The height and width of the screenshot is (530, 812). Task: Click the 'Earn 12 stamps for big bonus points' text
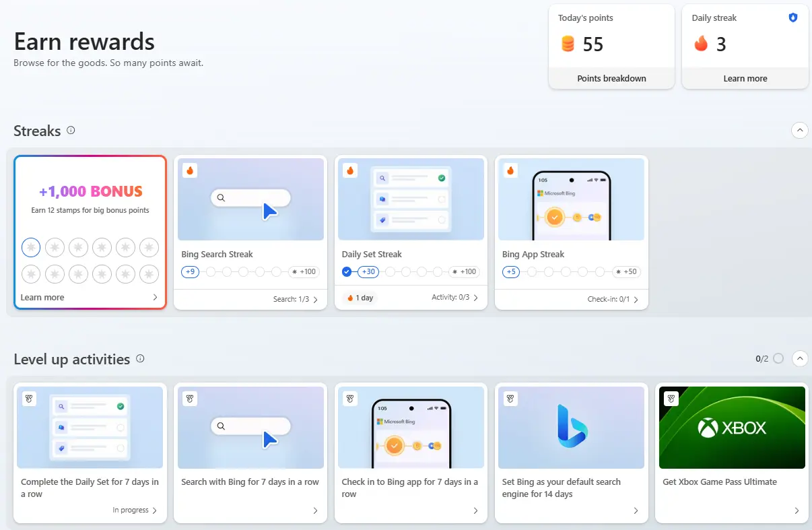(x=90, y=210)
